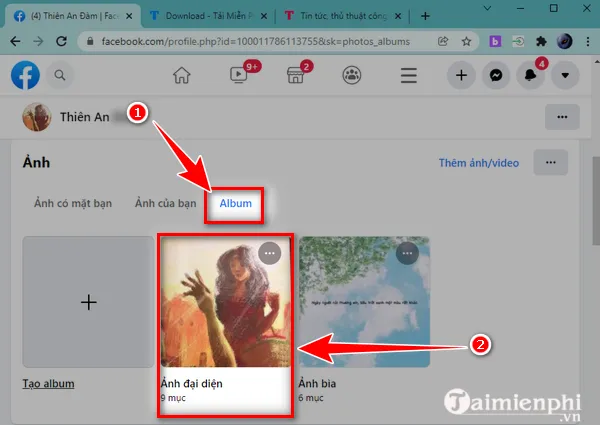Open the Marketplace icon

coord(296,75)
